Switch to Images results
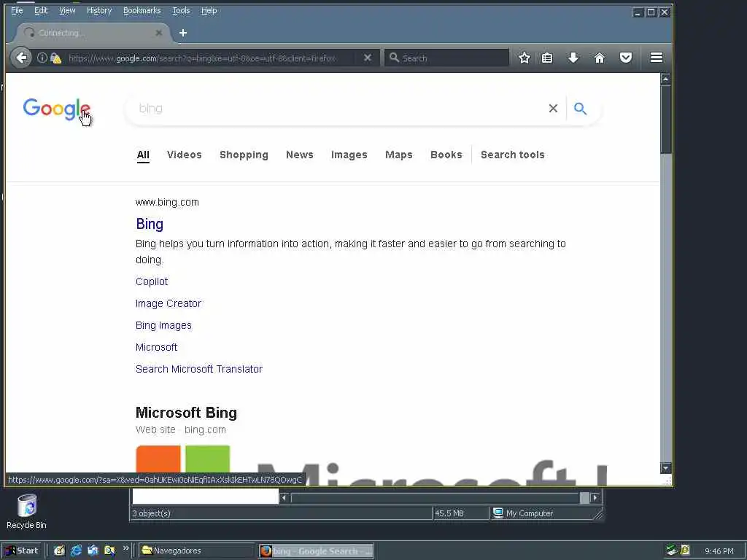 point(349,155)
